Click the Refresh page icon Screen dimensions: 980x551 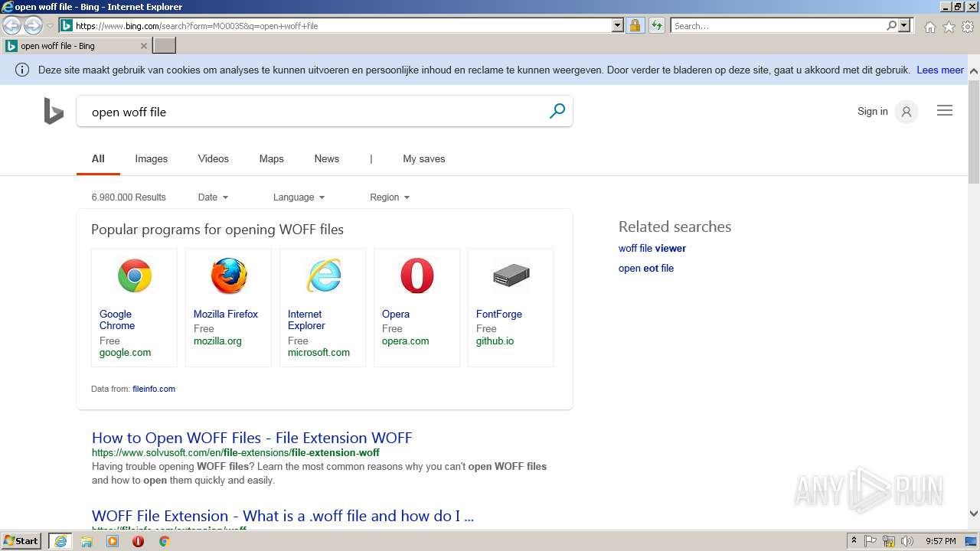pyautogui.click(x=656, y=25)
